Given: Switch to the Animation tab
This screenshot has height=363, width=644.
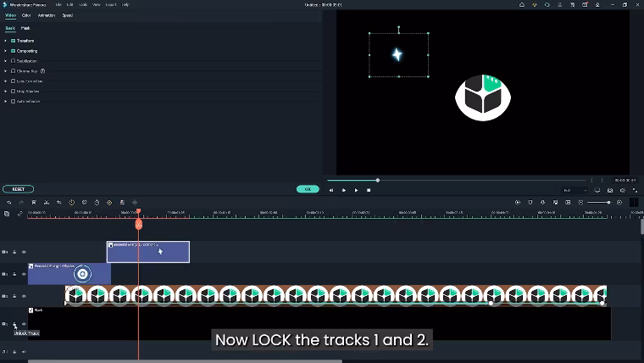Looking at the screenshot, I should [47, 15].
